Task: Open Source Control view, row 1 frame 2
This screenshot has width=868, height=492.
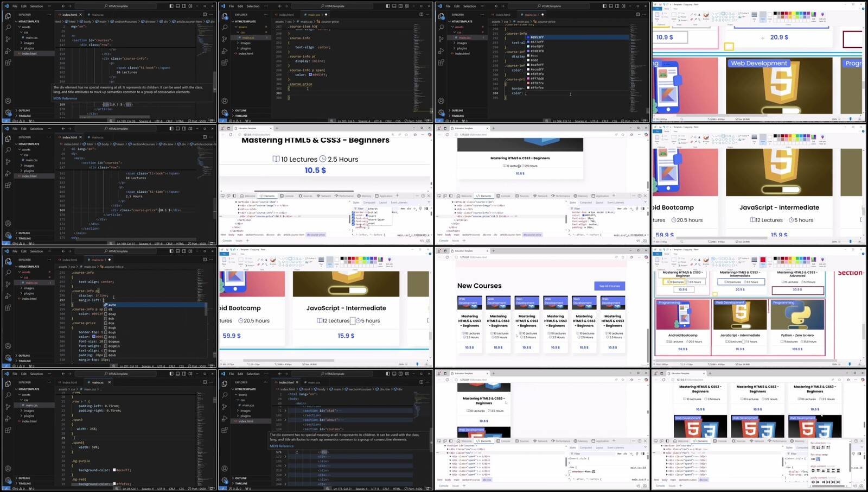Action: pos(225,39)
